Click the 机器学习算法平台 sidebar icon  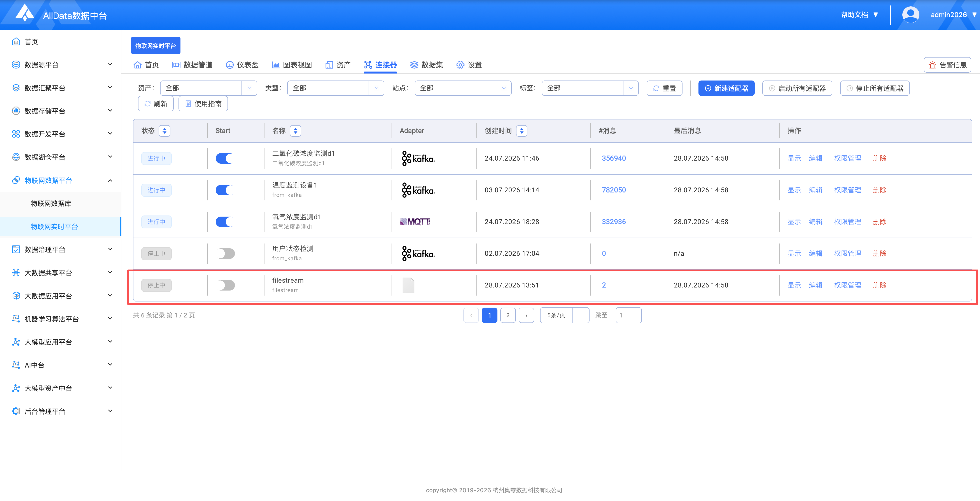tap(16, 319)
